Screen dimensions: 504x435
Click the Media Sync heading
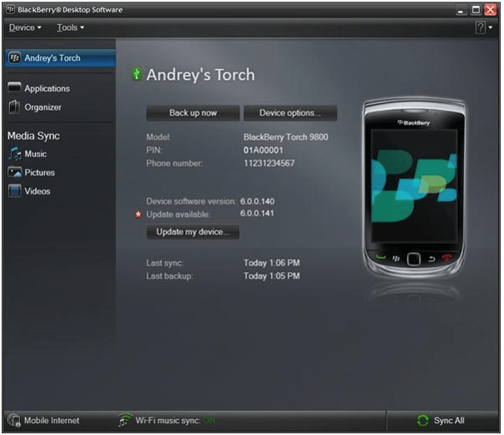(x=34, y=136)
